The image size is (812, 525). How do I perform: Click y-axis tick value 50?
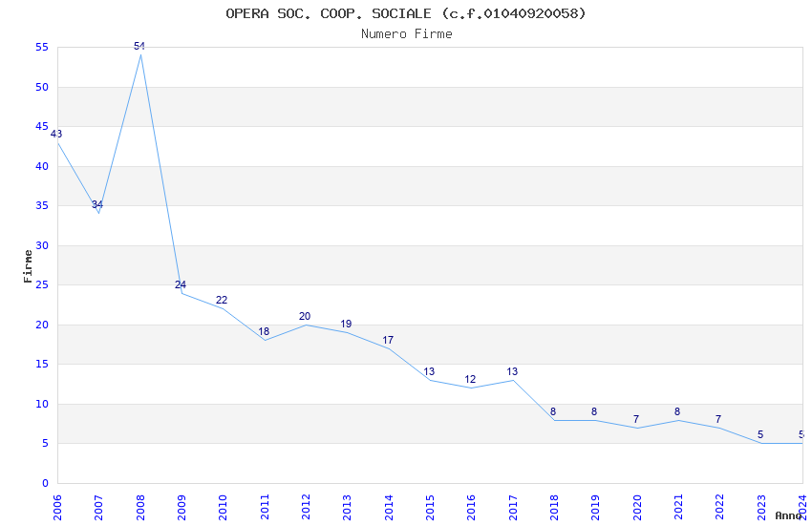pyautogui.click(x=42, y=87)
